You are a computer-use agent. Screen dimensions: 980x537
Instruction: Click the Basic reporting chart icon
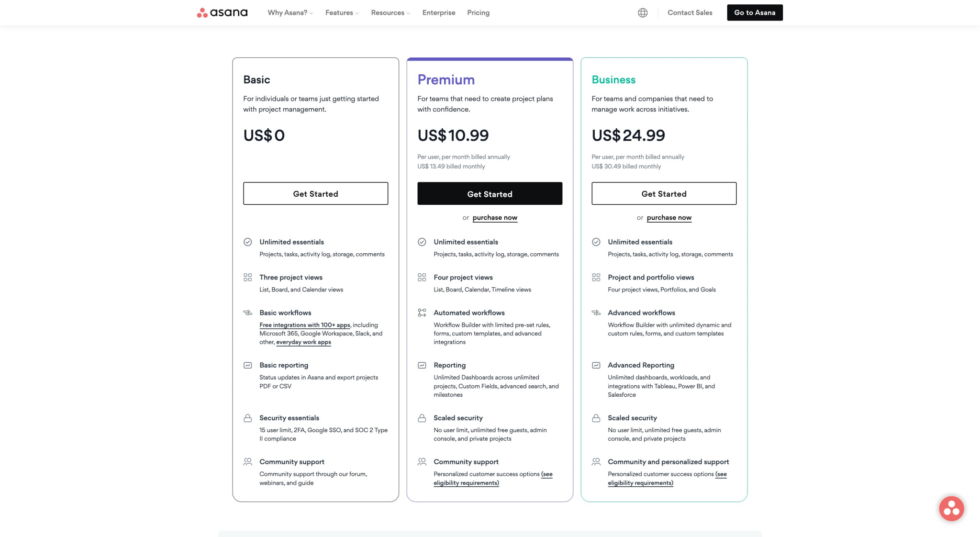pyautogui.click(x=247, y=366)
